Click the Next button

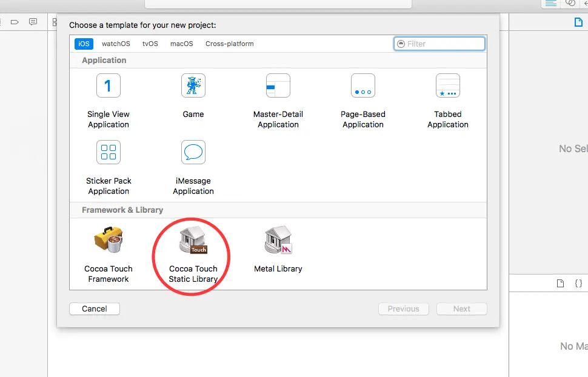[x=462, y=309]
